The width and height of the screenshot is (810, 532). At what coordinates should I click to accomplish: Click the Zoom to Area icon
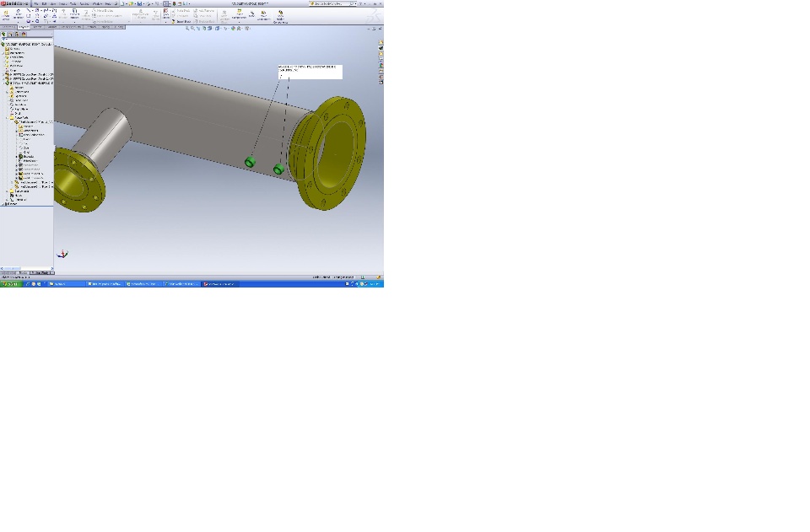(192, 29)
